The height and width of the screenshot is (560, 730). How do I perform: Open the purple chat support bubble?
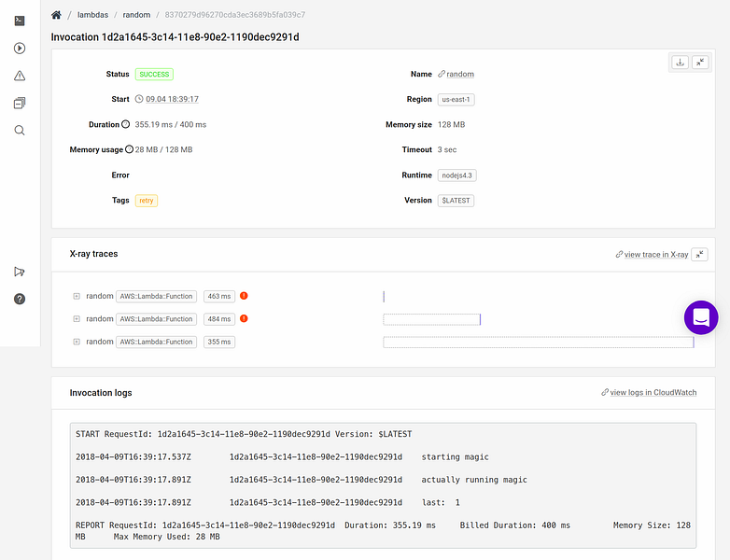pyautogui.click(x=701, y=317)
